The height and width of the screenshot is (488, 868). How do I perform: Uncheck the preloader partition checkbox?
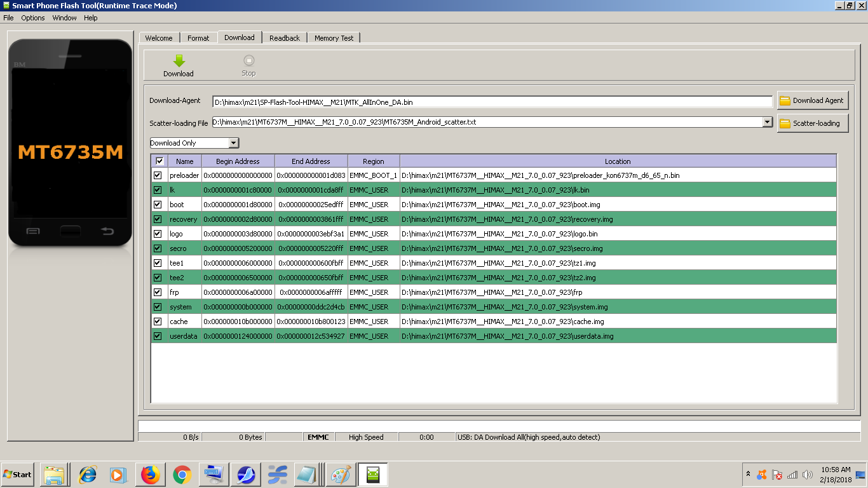[158, 175]
